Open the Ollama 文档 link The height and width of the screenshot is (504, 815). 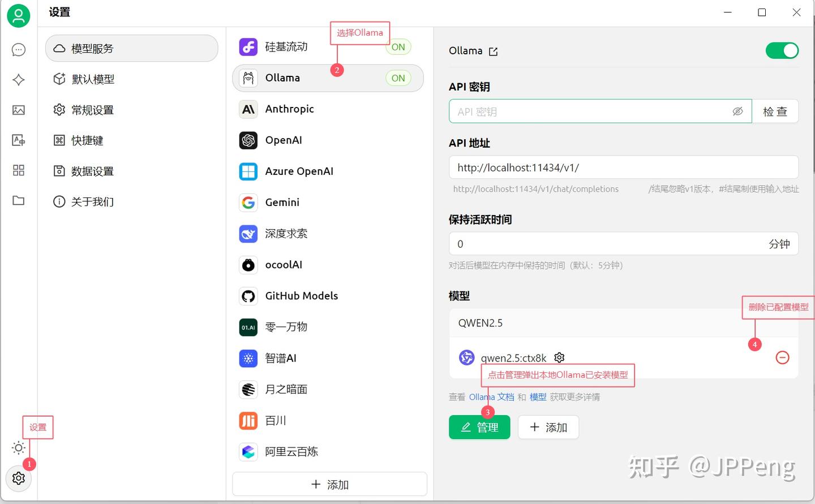pyautogui.click(x=491, y=397)
